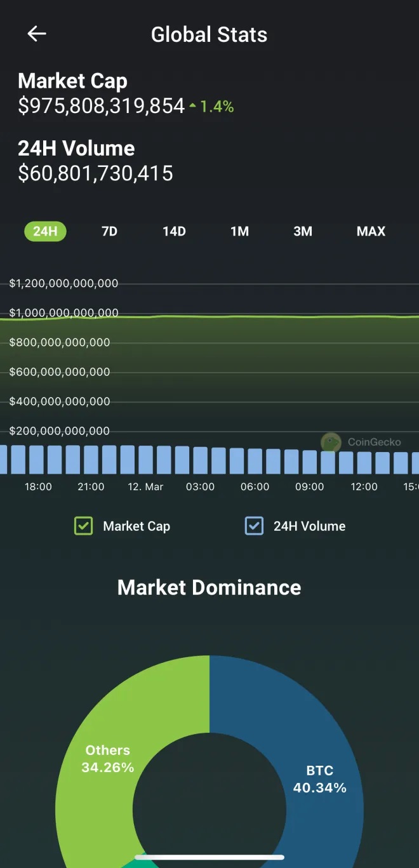Switch to the 7D time range

pos(110,231)
